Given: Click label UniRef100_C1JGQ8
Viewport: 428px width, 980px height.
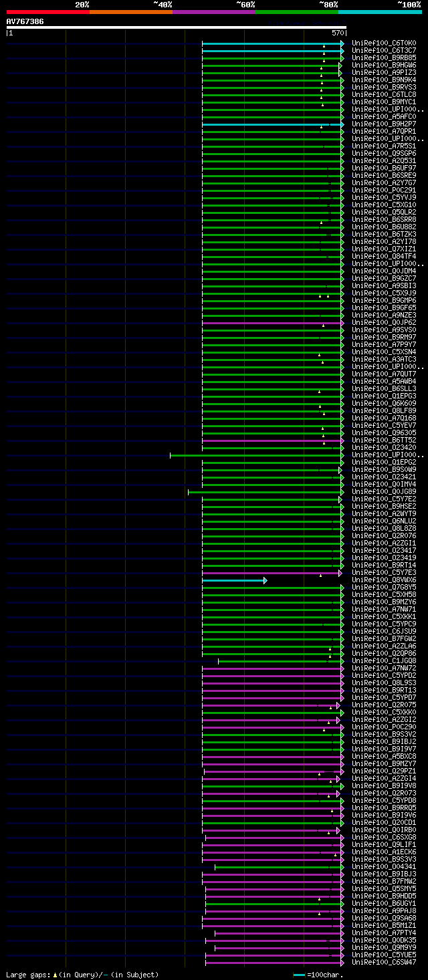Looking at the screenshot, I should tap(384, 661).
